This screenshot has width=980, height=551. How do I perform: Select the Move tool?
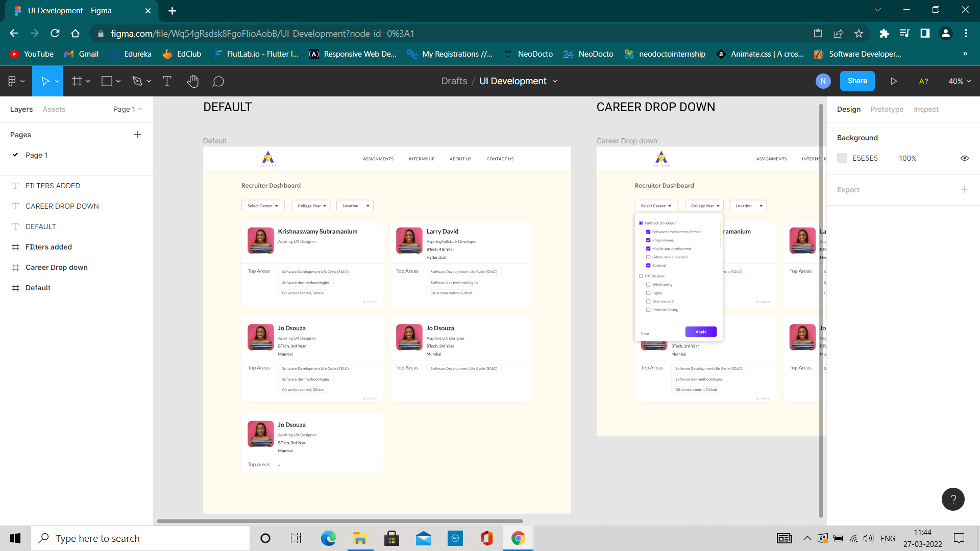(45, 81)
